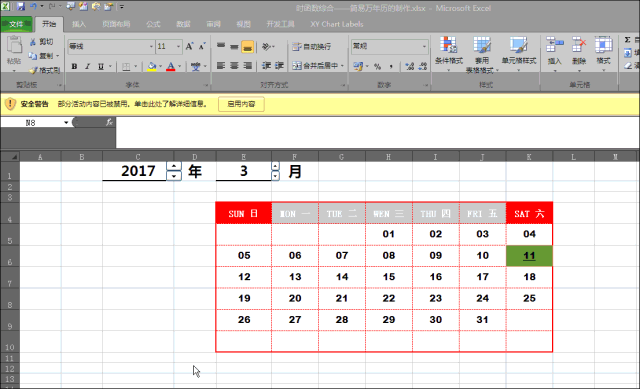Click the text orientation icon
Image resolution: width=640 pixels, height=389 pixels.
tap(266, 46)
